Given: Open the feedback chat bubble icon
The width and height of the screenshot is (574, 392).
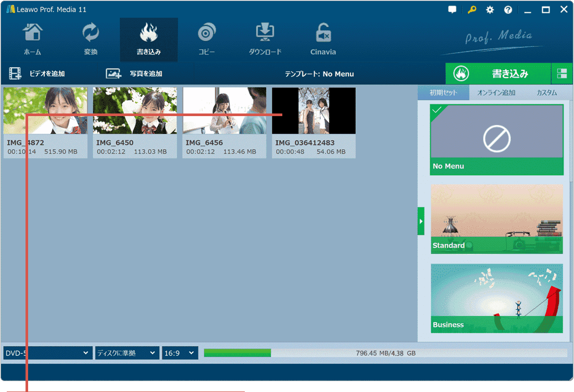Looking at the screenshot, I should (x=452, y=10).
